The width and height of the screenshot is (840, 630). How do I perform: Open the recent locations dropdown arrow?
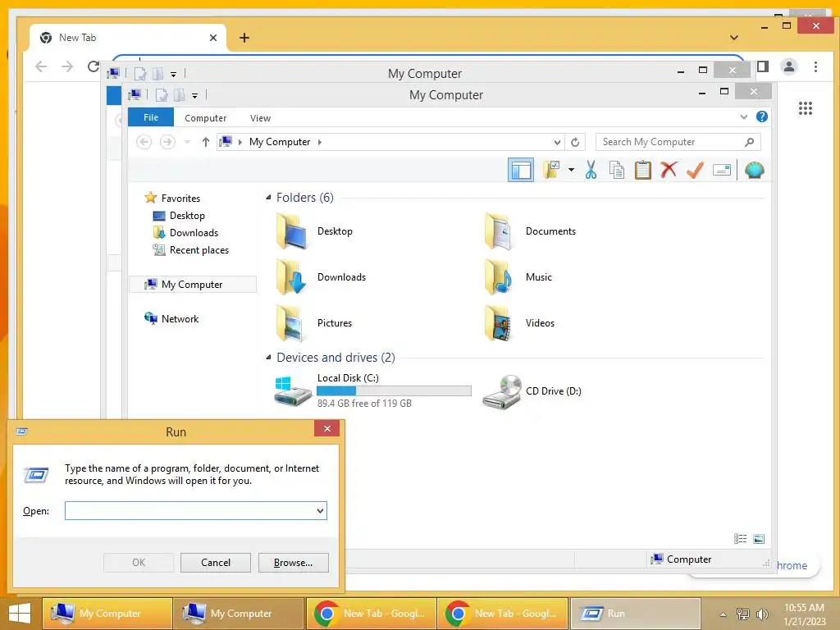pyautogui.click(x=187, y=142)
